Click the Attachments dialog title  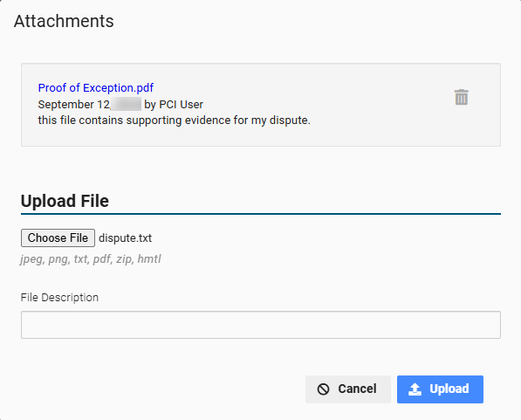(64, 21)
